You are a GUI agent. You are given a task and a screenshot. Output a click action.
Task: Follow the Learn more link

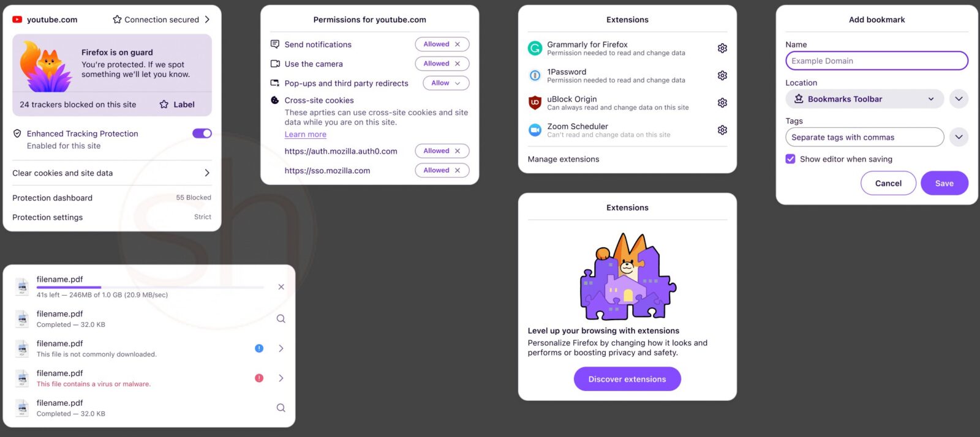(x=306, y=135)
